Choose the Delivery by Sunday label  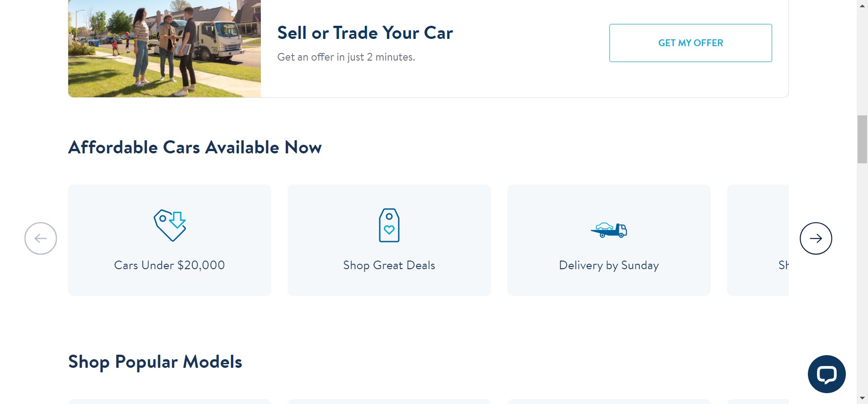click(609, 265)
